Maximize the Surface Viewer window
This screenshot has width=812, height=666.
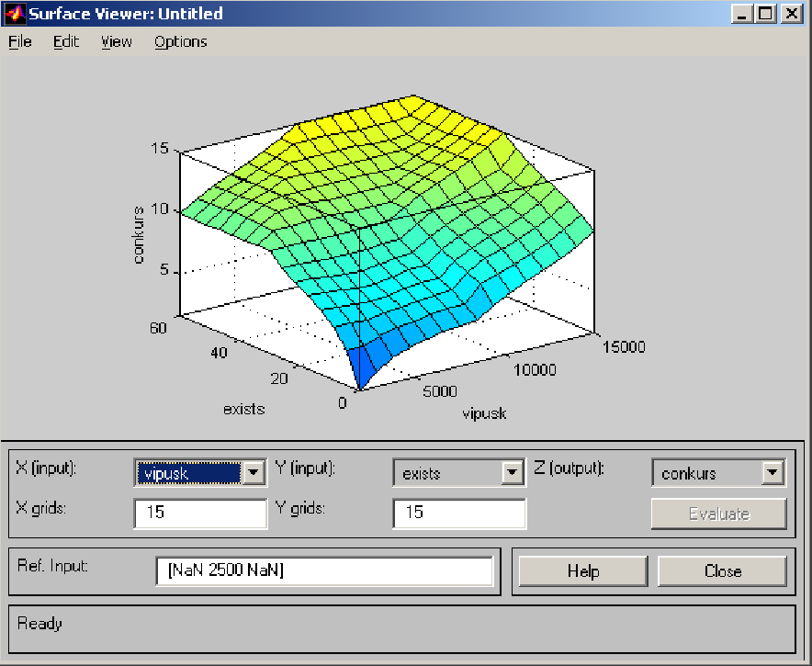pos(766,14)
